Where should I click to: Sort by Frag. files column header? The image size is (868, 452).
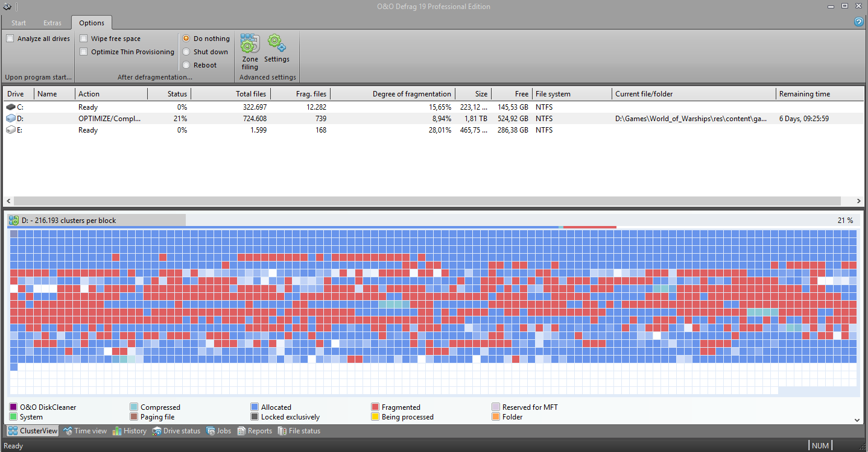coord(300,94)
